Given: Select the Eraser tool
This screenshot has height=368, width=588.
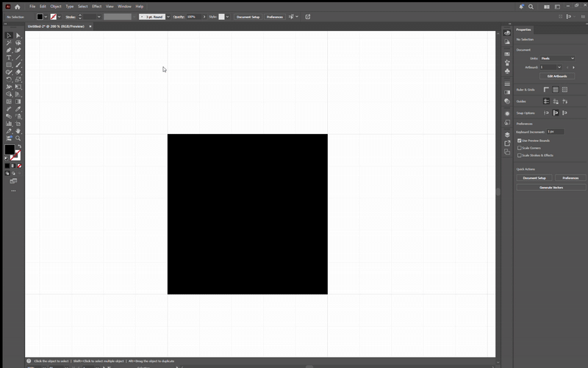Looking at the screenshot, I should tap(18, 72).
